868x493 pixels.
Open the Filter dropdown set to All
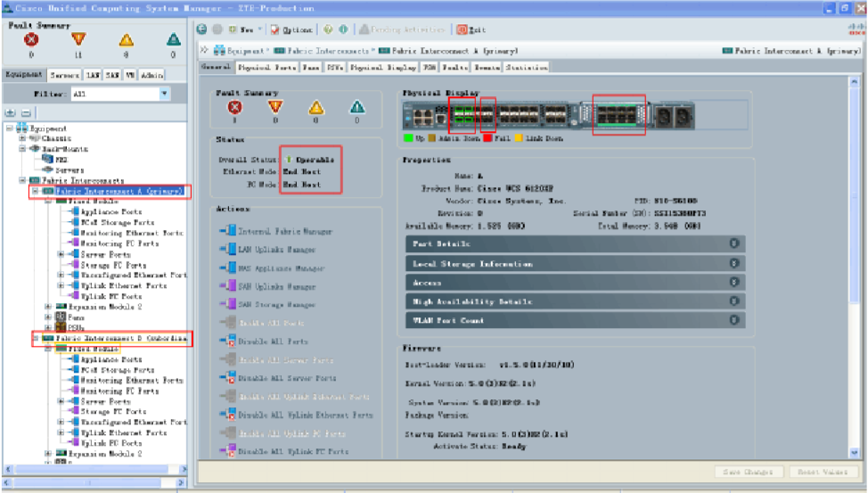(x=120, y=94)
